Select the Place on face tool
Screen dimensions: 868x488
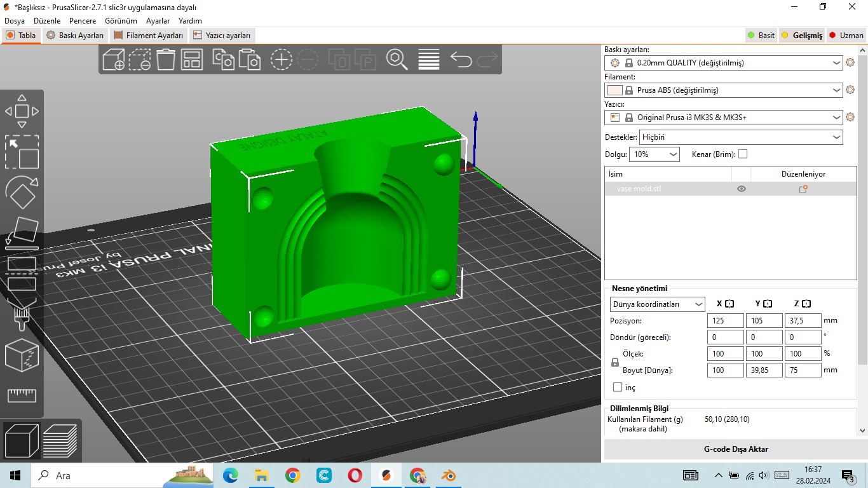[22, 233]
